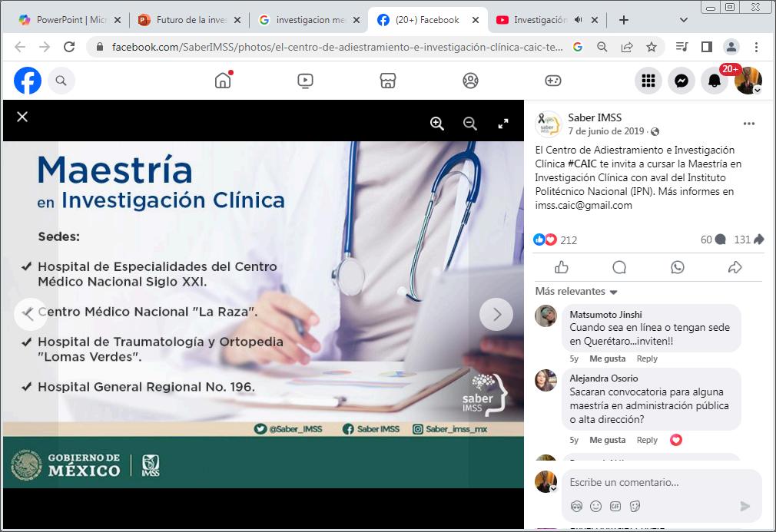The image size is (776, 532).
Task: Reply to Matsumoto Jinshi's comment
Action: (647, 359)
